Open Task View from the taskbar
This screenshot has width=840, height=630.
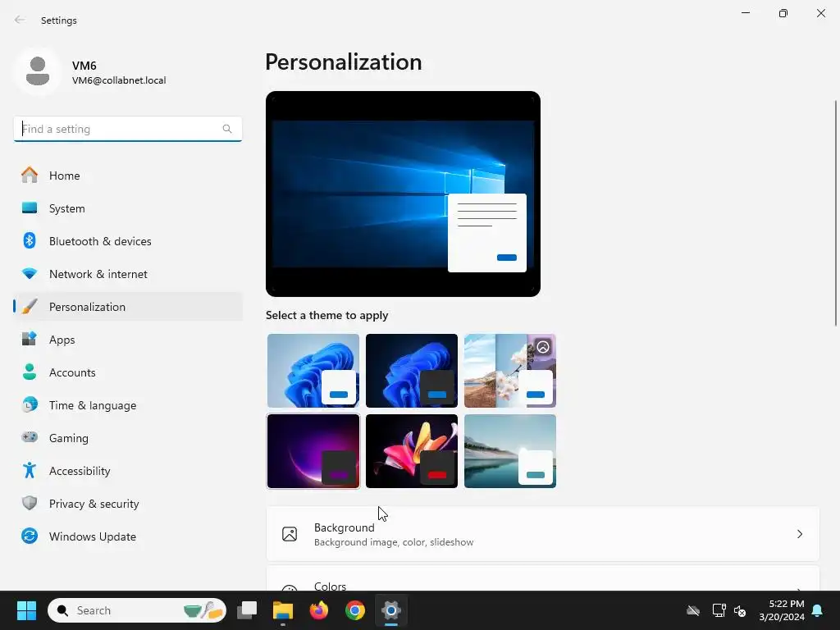tap(247, 610)
